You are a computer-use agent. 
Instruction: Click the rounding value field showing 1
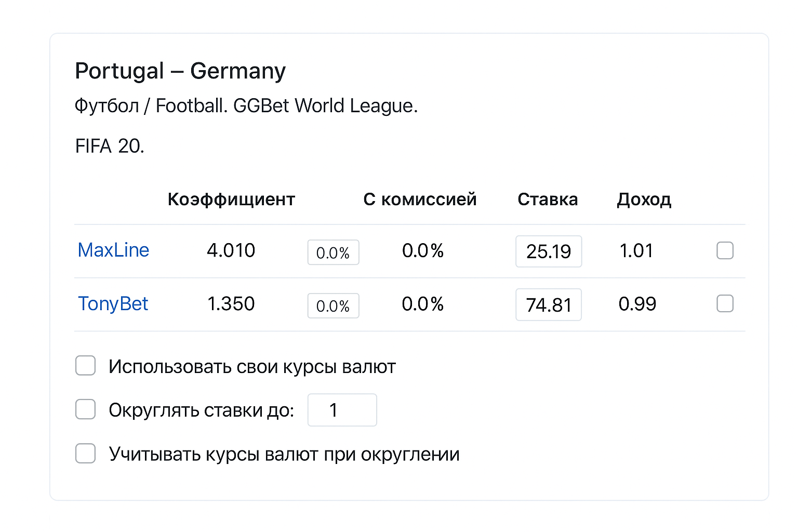click(342, 410)
